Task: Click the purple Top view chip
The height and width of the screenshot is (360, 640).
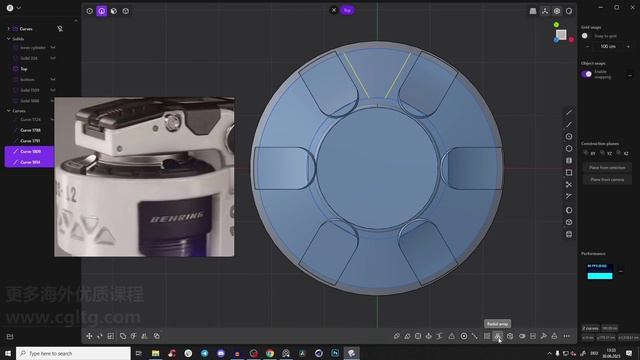Action: [347, 10]
